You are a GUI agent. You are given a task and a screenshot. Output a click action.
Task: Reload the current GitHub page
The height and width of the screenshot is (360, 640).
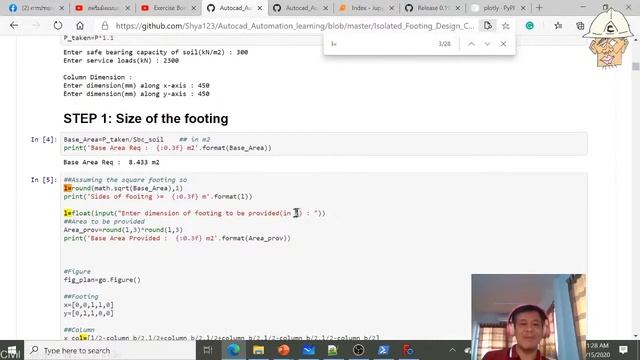(58, 26)
